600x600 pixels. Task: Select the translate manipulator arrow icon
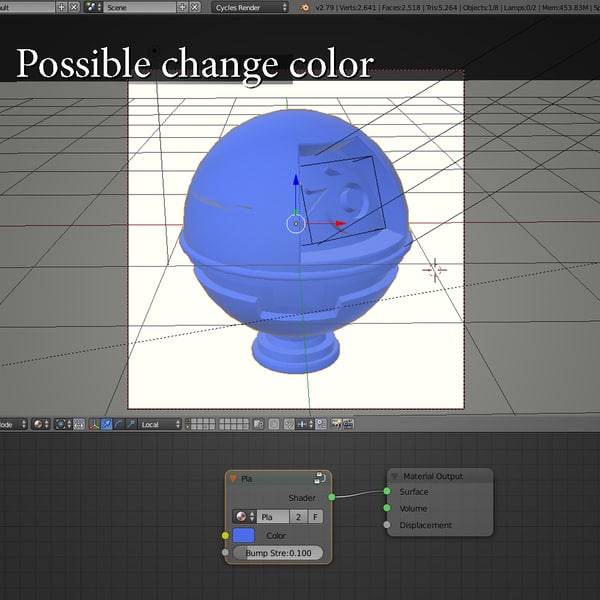click(107, 424)
